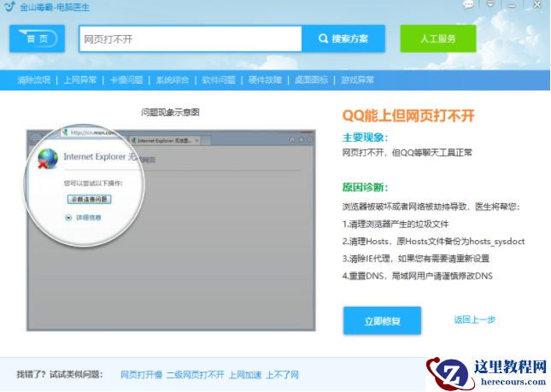This screenshot has height=392, width=551.
Task: Open the title bar dropdown menu icon
Action: pos(490,4)
